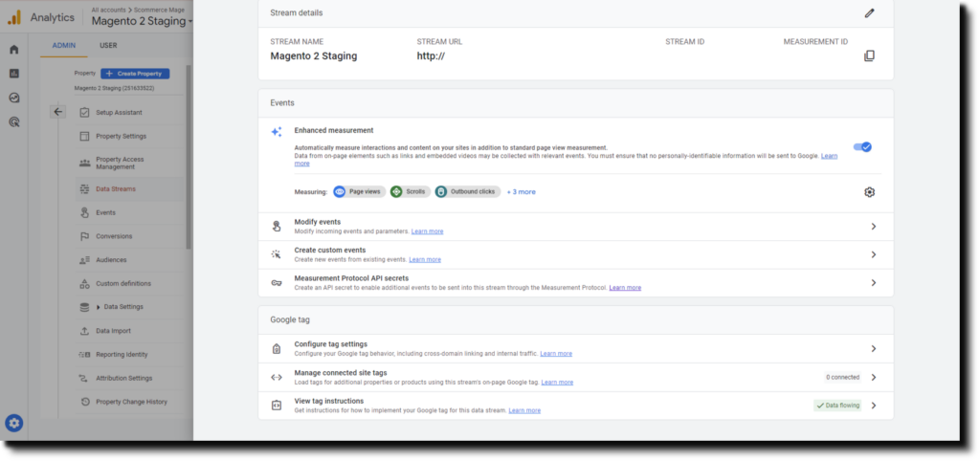Image resolution: width=980 pixels, height=461 pixels.
Task: Click the Google Analytics logo
Action: [x=13, y=17]
